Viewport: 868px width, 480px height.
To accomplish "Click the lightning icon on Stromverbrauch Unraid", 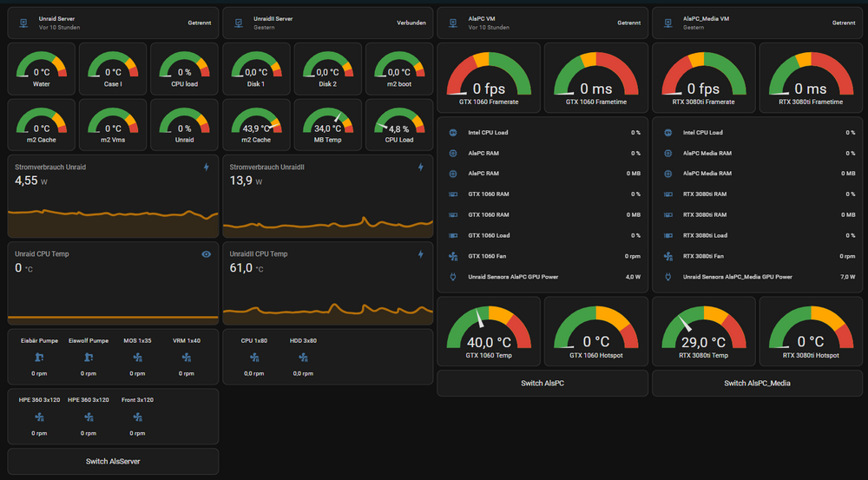I will pos(206,168).
